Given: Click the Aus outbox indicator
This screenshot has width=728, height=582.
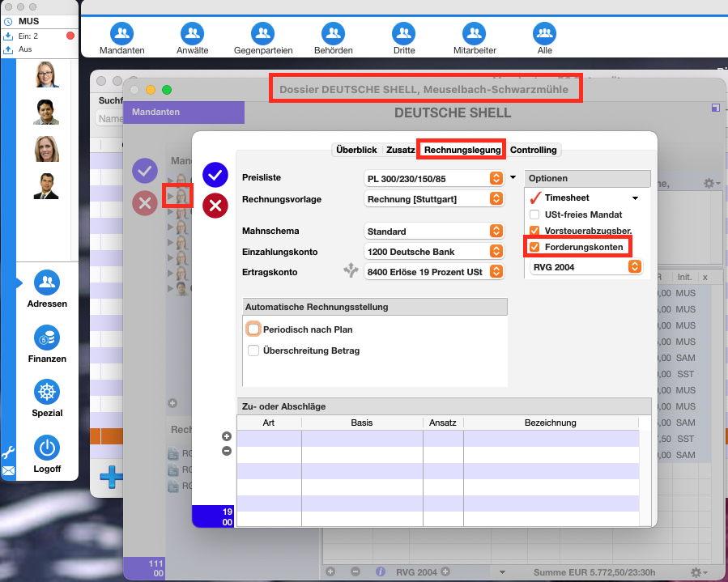Looking at the screenshot, I should tap(25, 49).
